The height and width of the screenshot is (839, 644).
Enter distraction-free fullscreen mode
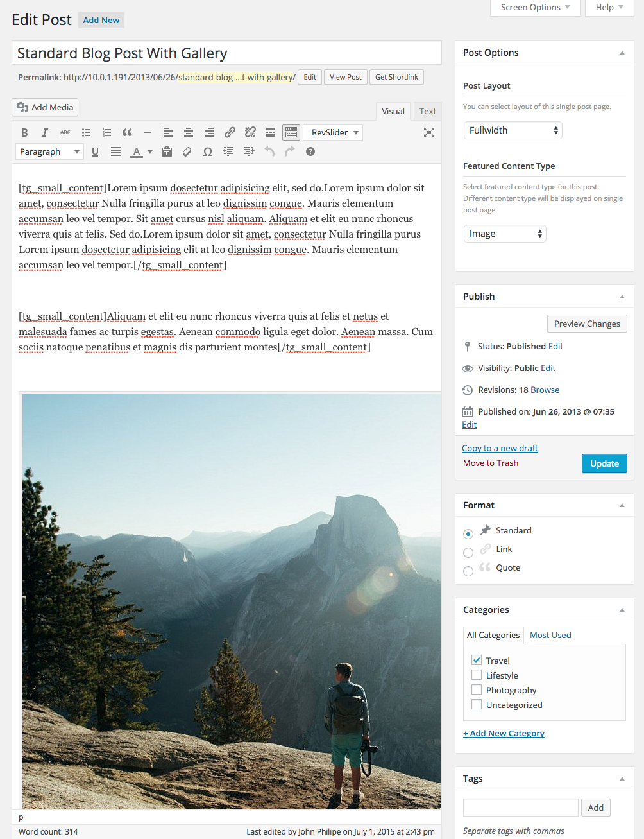(x=429, y=132)
